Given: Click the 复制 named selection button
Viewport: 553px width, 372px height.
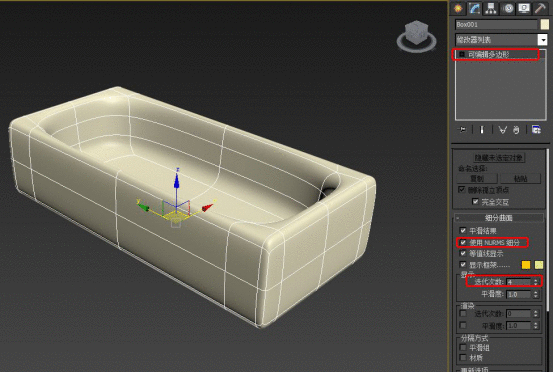Looking at the screenshot, I should [x=477, y=178].
